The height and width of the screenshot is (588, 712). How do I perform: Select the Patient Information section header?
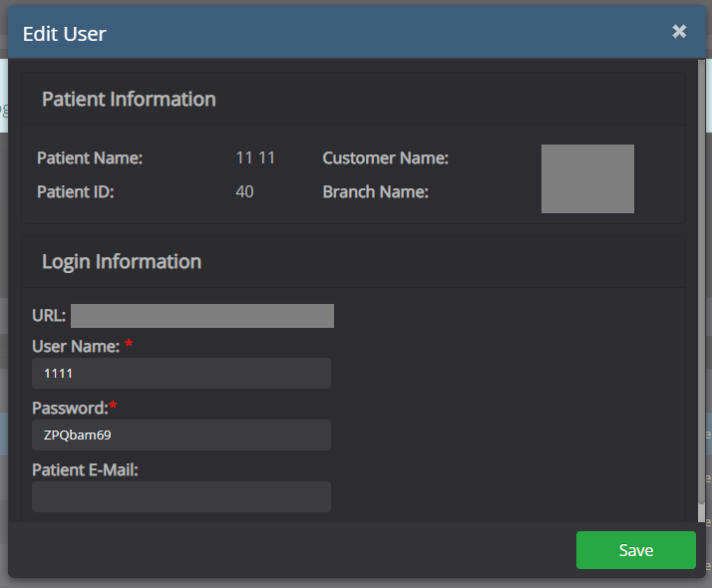click(129, 100)
